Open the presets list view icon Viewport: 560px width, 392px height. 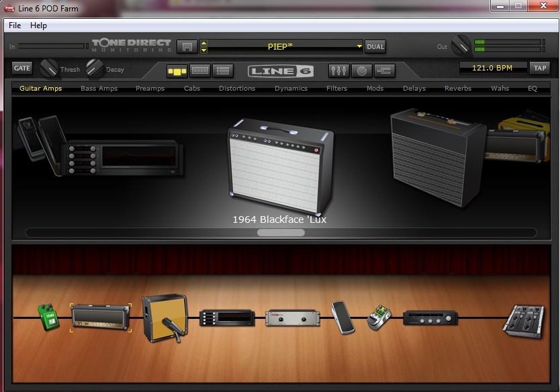(x=223, y=71)
